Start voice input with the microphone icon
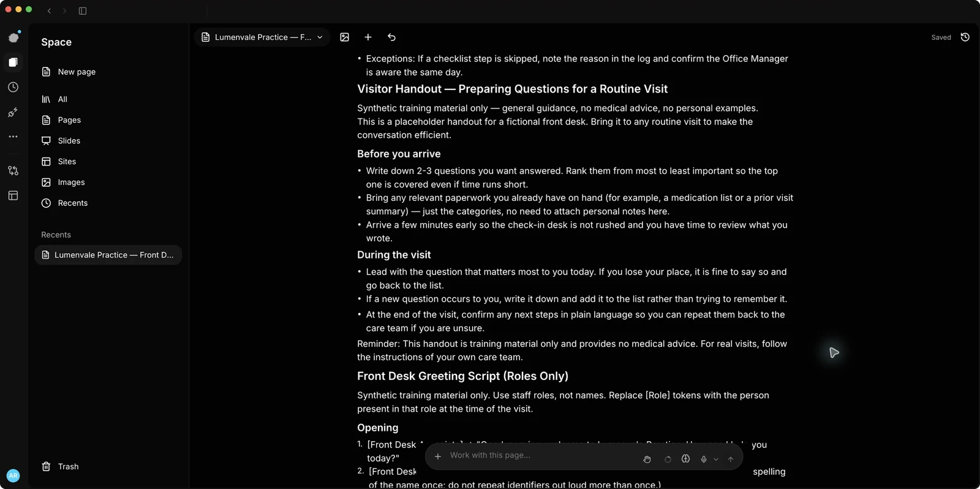 [x=704, y=459]
